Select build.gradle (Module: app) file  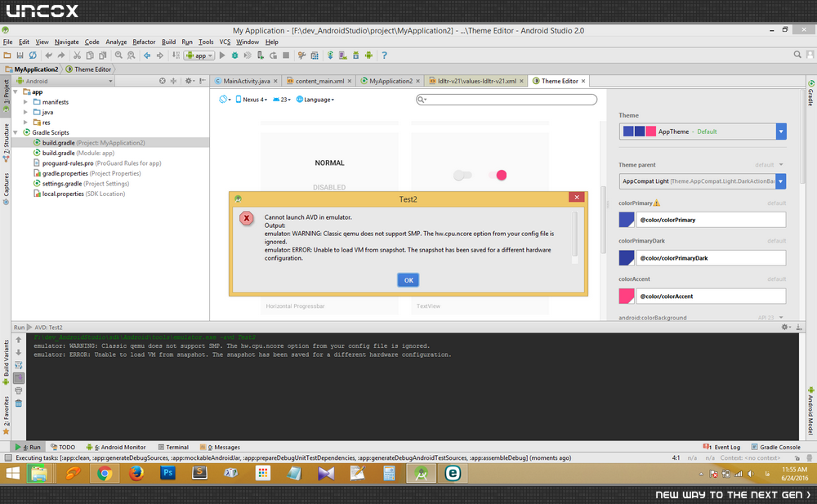click(x=74, y=153)
